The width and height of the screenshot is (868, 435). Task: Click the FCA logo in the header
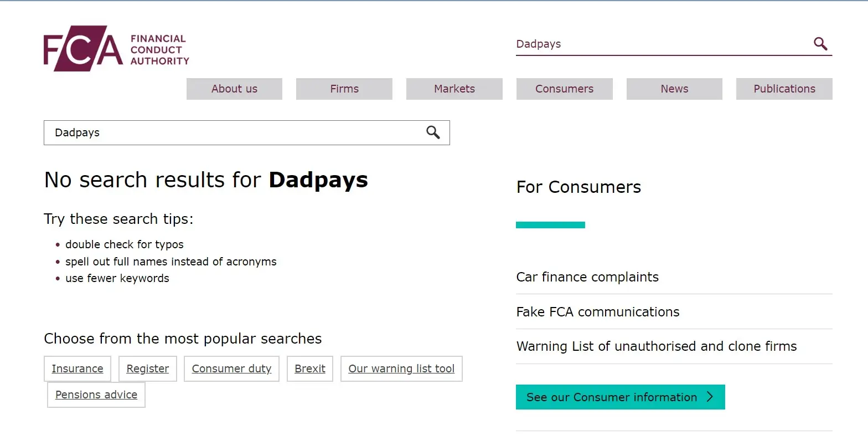[x=116, y=49]
